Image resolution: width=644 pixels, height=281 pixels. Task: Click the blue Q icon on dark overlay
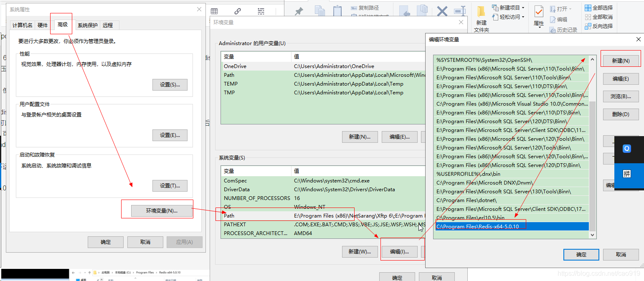pos(627,149)
